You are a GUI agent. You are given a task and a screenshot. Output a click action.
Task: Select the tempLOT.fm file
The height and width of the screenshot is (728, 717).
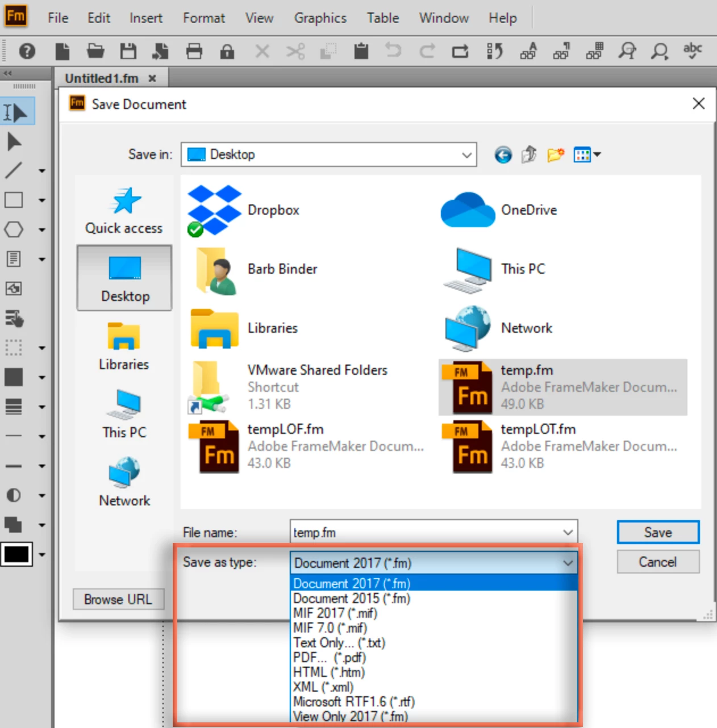(x=560, y=446)
